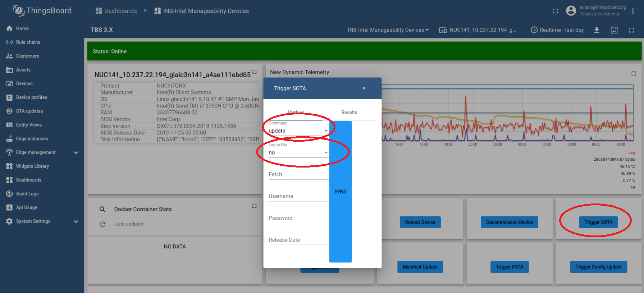Click the Customers icon in sidebar

click(9, 56)
